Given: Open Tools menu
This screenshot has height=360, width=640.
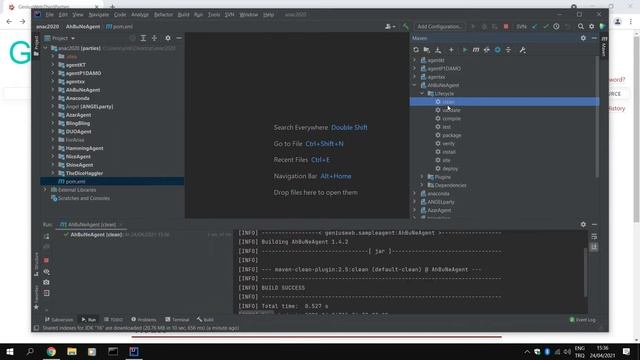Looking at the screenshot, I should tap(214, 15).
